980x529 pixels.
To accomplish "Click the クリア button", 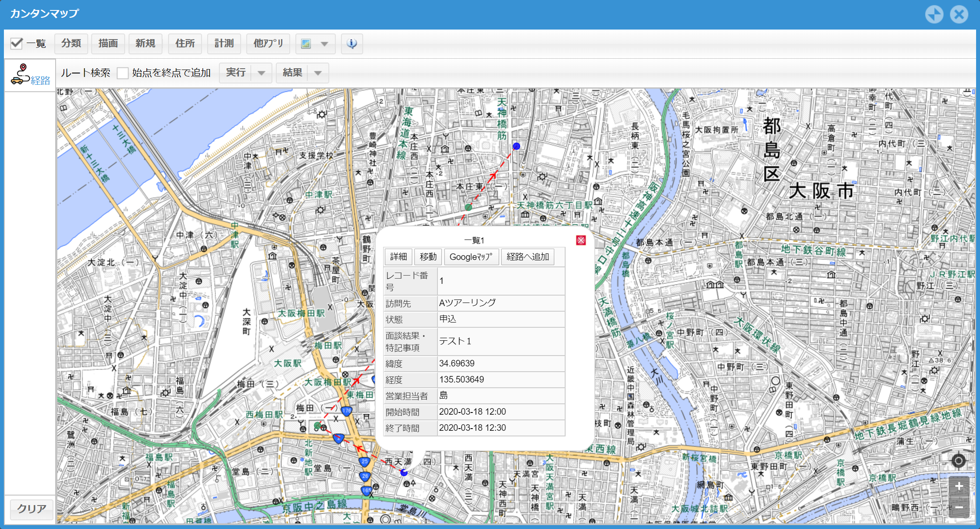I will point(32,509).
